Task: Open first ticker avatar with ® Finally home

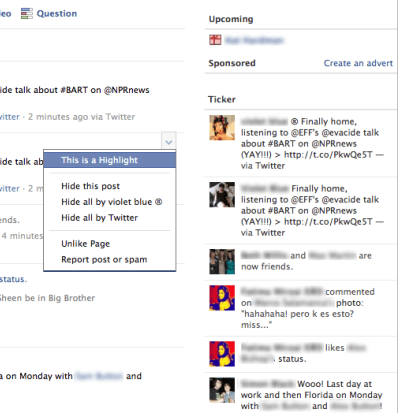Action: point(222,128)
